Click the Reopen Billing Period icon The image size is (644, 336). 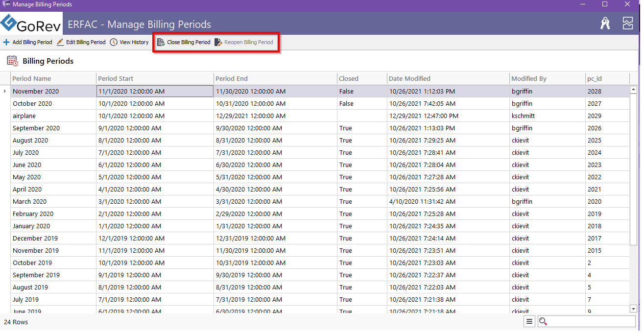click(218, 42)
